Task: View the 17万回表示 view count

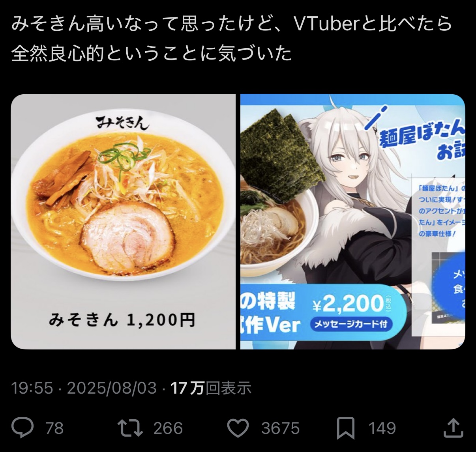Action: coord(211,388)
